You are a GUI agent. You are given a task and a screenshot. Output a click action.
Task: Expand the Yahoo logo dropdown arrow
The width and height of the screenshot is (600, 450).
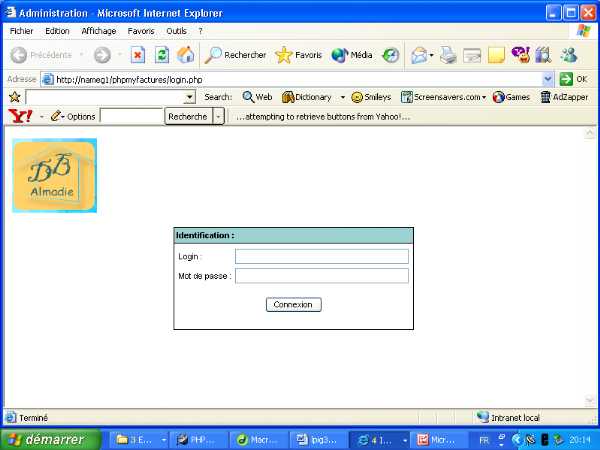point(42,117)
